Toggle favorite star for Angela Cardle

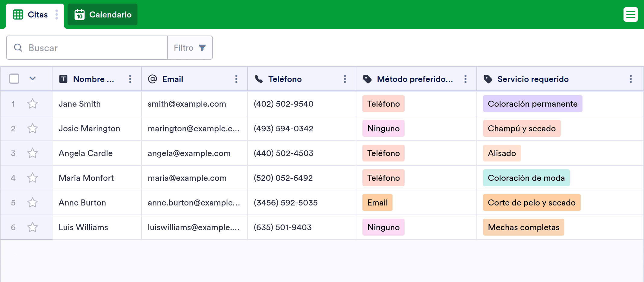(33, 153)
